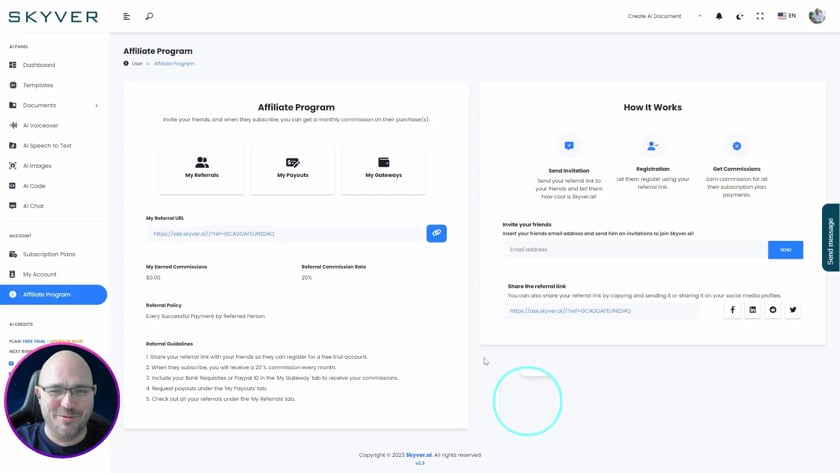The image size is (840, 473).
Task: Click AI Images camera icon
Action: pyautogui.click(x=13, y=166)
